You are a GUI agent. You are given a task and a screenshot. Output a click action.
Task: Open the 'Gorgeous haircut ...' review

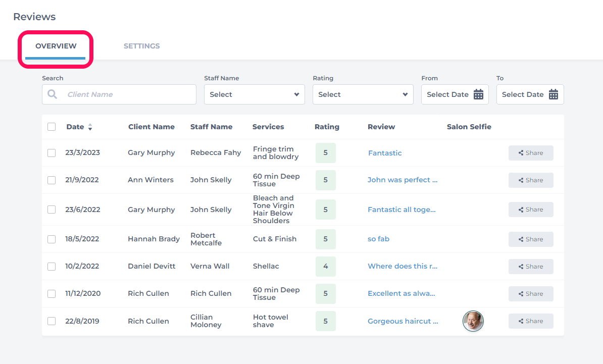click(x=403, y=321)
